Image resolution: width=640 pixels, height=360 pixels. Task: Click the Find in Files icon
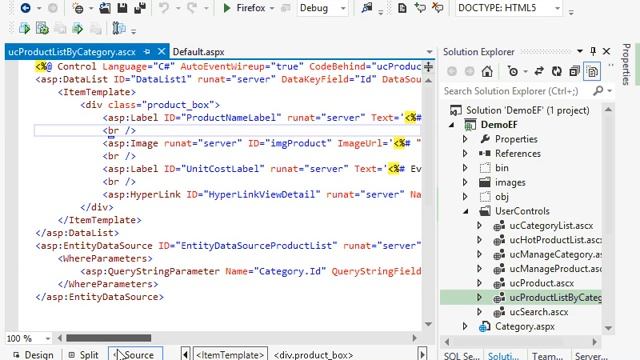pos(367,7)
